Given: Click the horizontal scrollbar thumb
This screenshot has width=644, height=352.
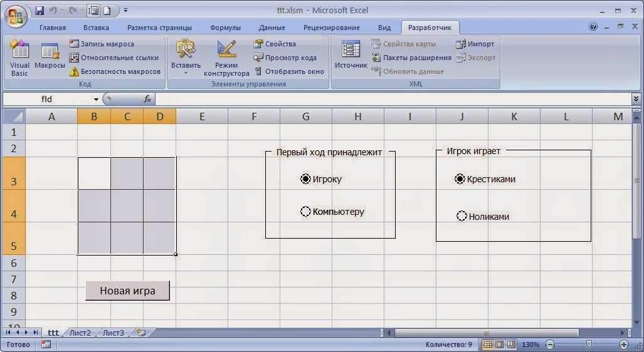Looking at the screenshot, I should [x=487, y=333].
